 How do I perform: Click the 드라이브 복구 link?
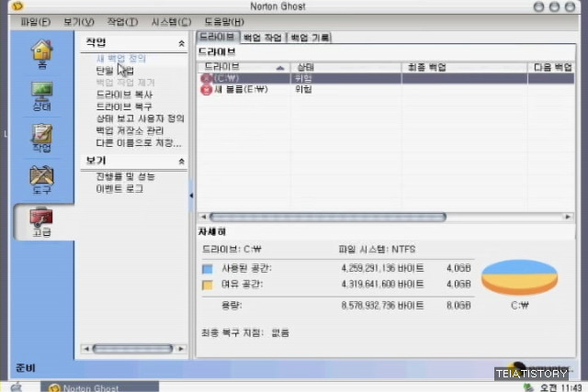124,106
